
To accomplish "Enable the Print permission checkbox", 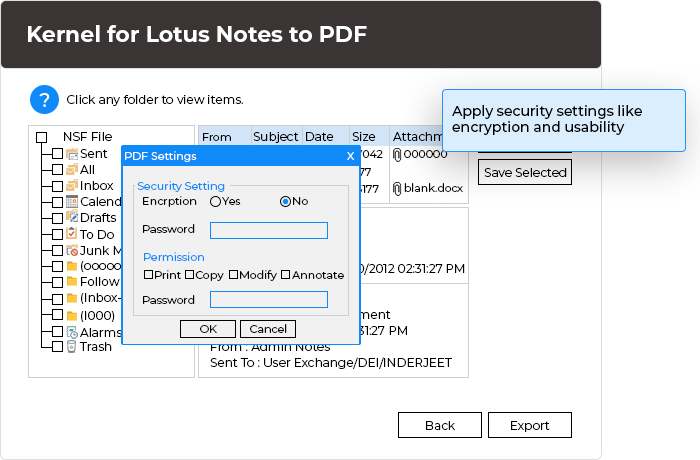I will point(149,275).
